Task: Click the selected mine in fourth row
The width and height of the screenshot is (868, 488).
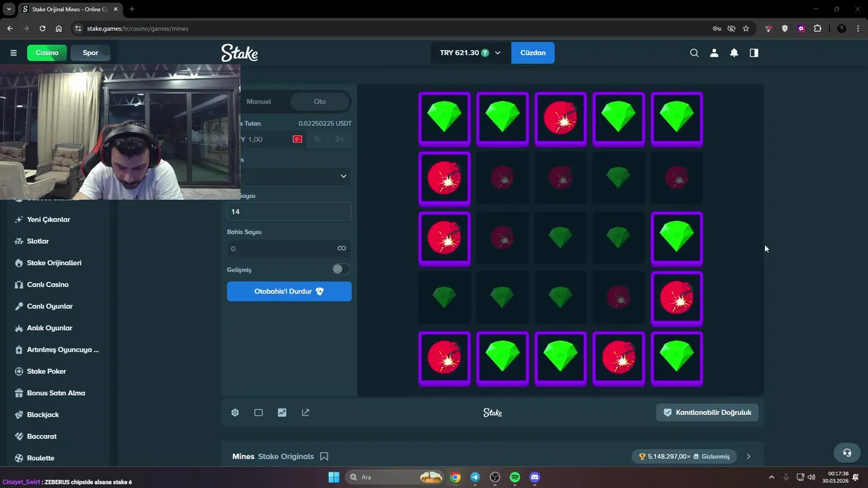Action: tap(676, 298)
